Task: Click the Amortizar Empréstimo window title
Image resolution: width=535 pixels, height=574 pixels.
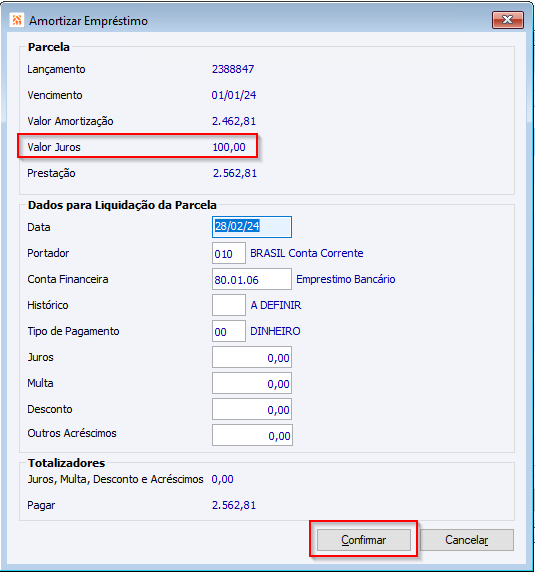Action: (89, 21)
